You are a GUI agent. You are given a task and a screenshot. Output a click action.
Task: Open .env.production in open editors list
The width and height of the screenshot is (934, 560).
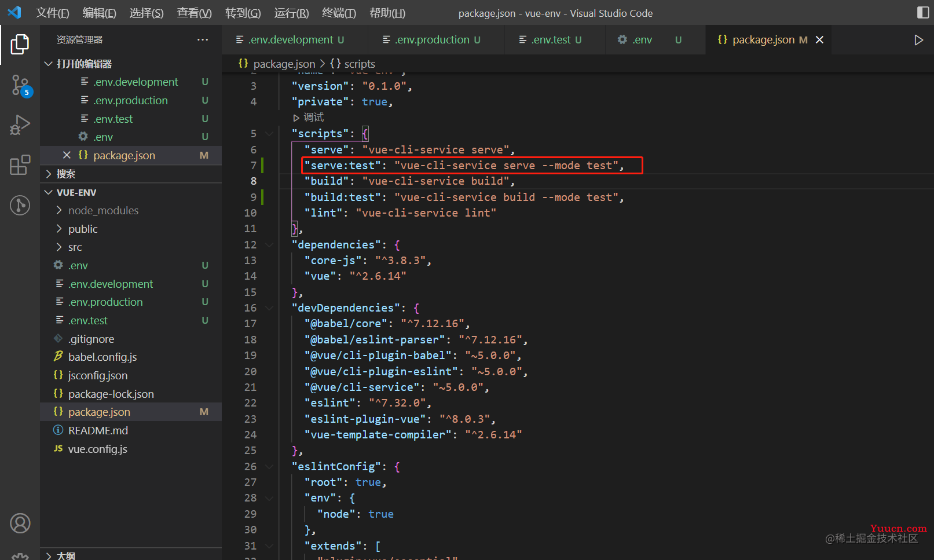[x=131, y=100]
